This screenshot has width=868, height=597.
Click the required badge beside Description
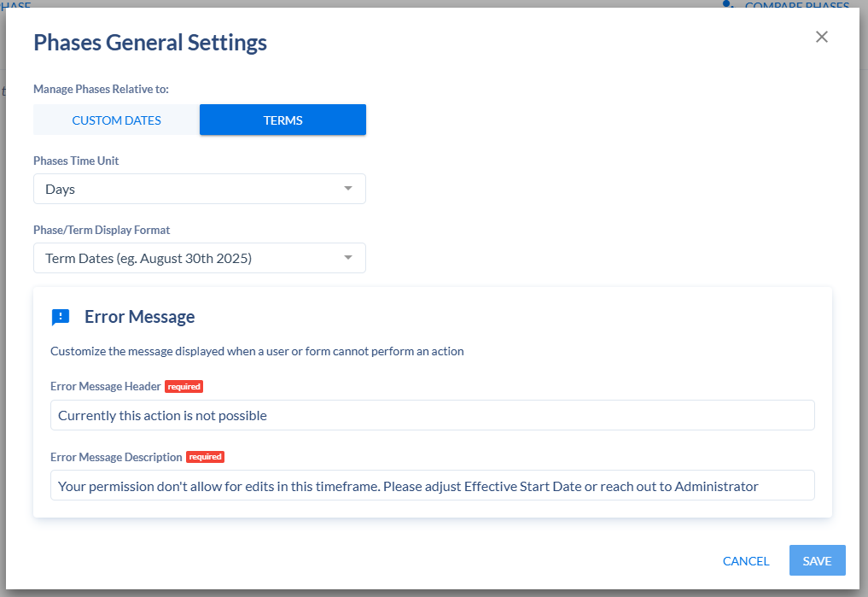pyautogui.click(x=206, y=457)
